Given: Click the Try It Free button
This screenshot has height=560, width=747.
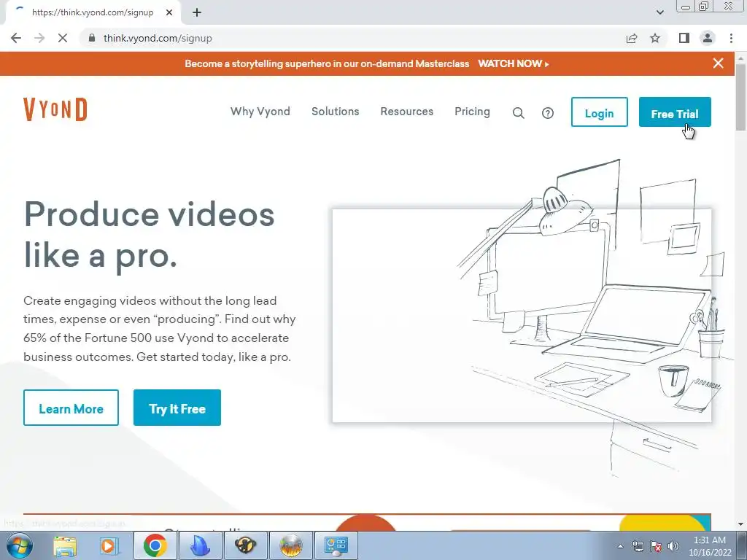Looking at the screenshot, I should [177, 408].
